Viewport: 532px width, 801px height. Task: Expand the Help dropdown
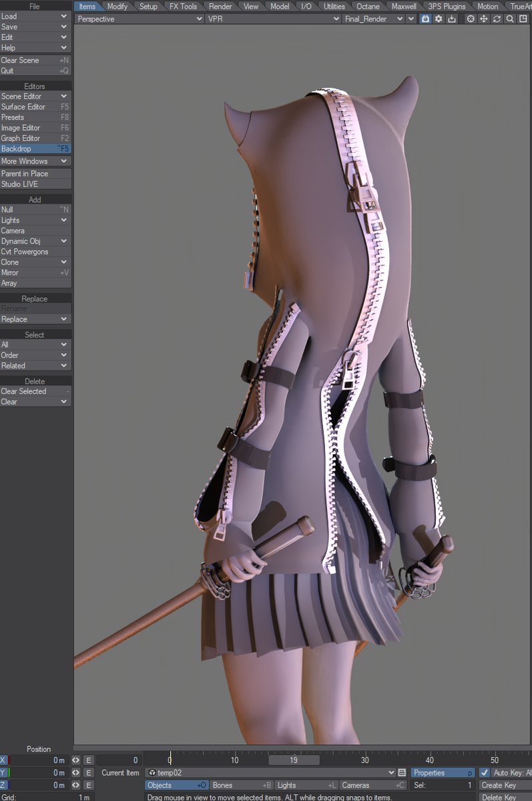[35, 48]
